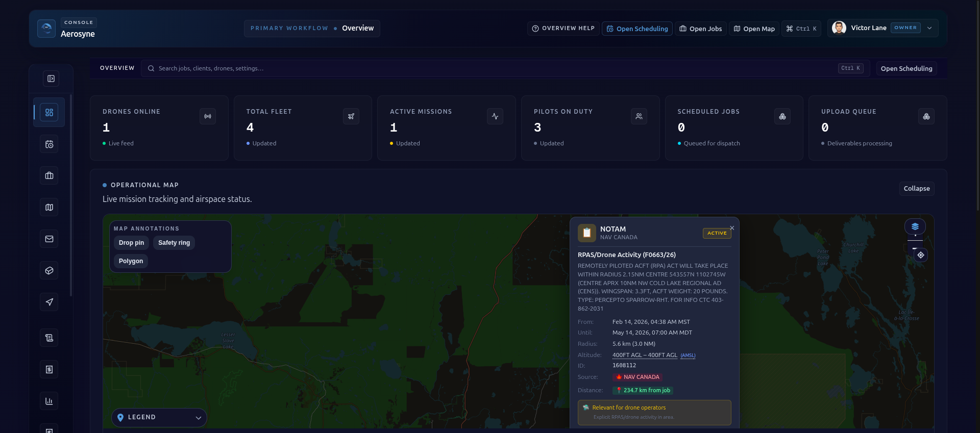
Task: Click the NAV CANADA source tag
Action: [638, 377]
